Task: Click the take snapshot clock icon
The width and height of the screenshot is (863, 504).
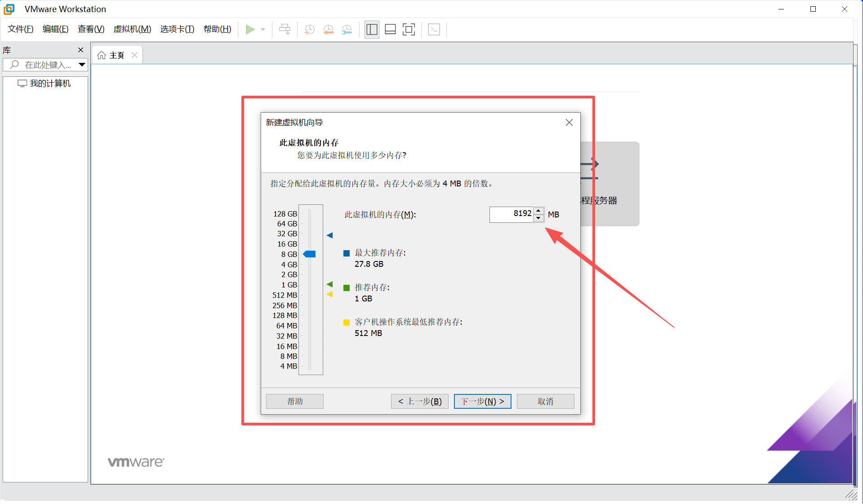Action: point(309,30)
